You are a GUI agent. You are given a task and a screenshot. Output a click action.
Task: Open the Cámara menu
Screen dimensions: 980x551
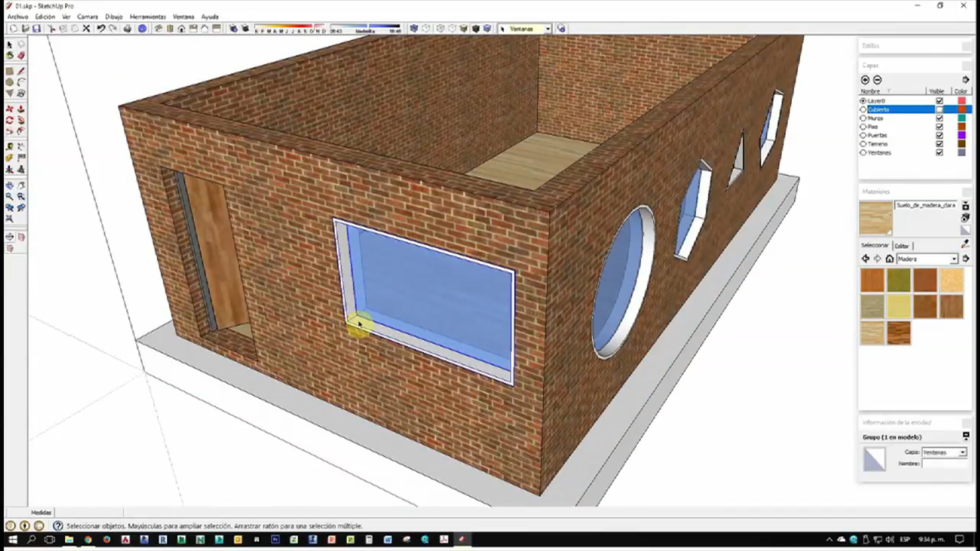(87, 17)
